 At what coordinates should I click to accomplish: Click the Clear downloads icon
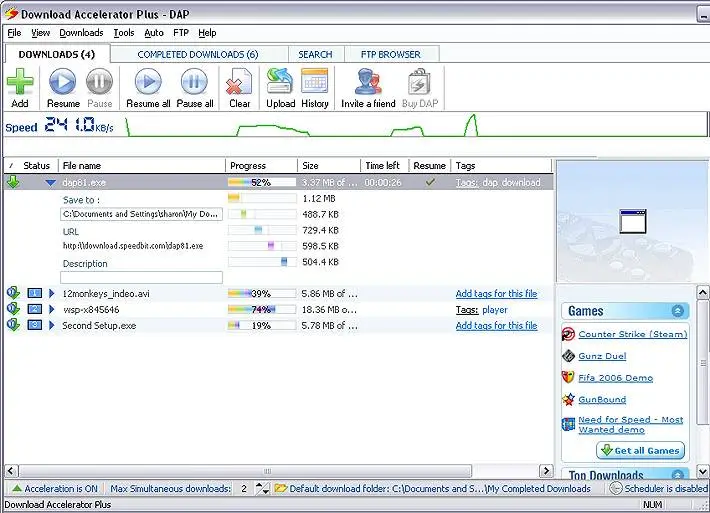[239, 83]
